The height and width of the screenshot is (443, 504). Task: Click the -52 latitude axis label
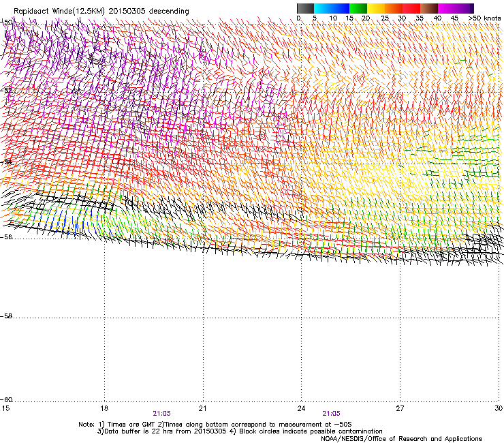6,91
